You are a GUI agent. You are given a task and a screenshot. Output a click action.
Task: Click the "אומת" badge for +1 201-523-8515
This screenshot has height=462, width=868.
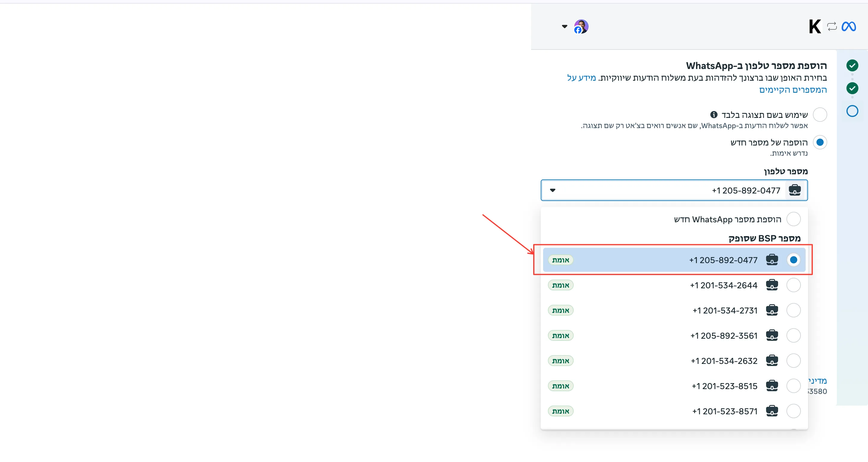(561, 386)
